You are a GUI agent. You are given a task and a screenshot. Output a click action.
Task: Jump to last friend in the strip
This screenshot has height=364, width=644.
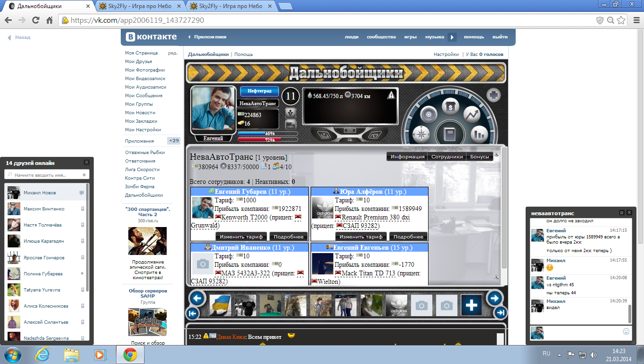[500, 313]
